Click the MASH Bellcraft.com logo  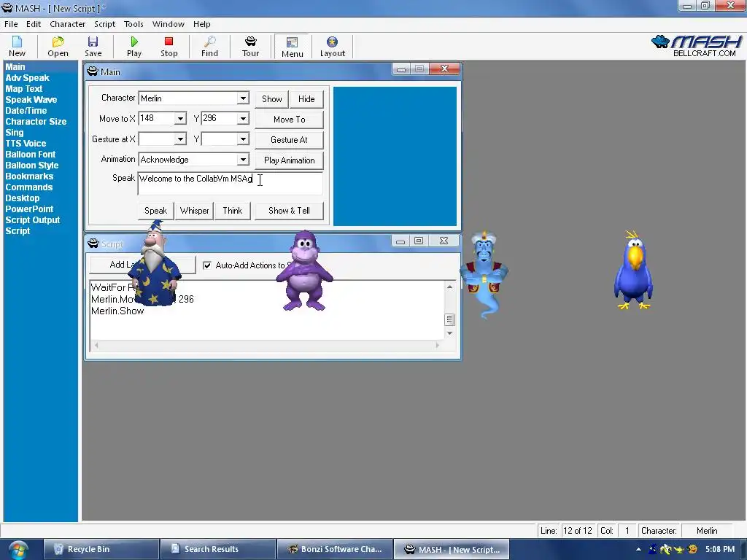click(x=697, y=46)
